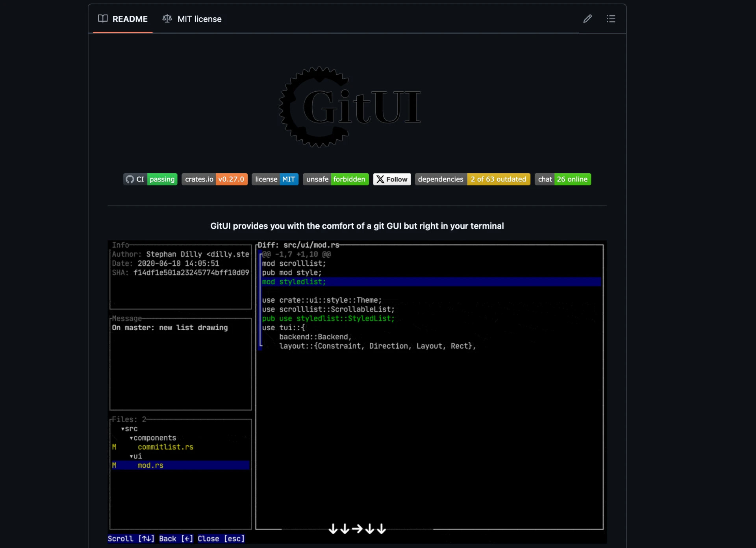Open the README tab
This screenshot has height=548, width=756.
coord(122,19)
